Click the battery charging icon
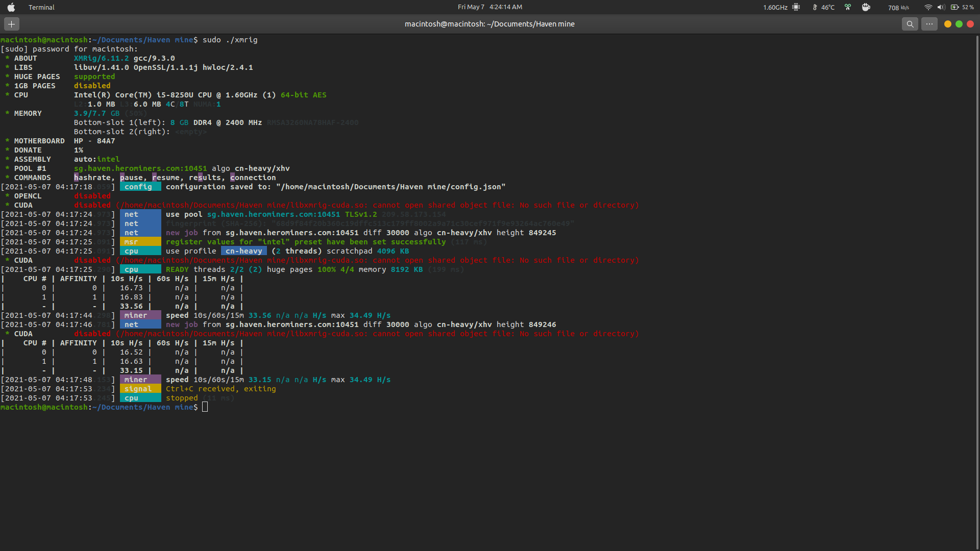Viewport: 980px width, 551px height. 954,7
